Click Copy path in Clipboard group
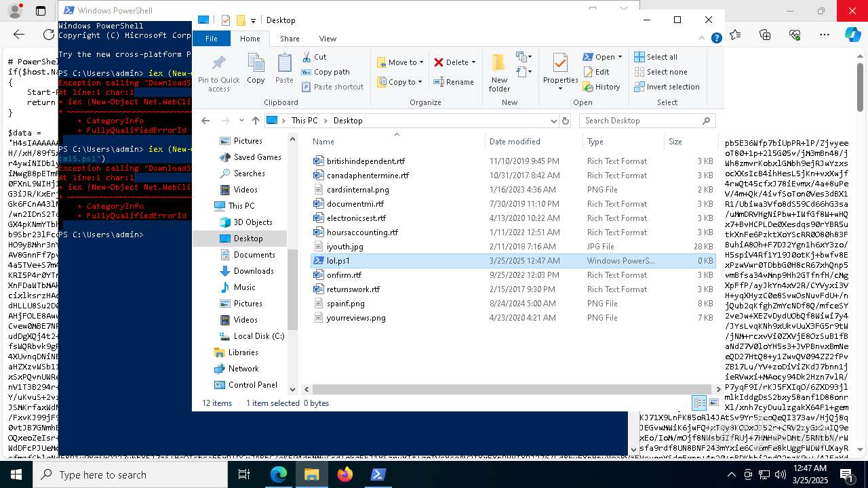 tap(325, 72)
